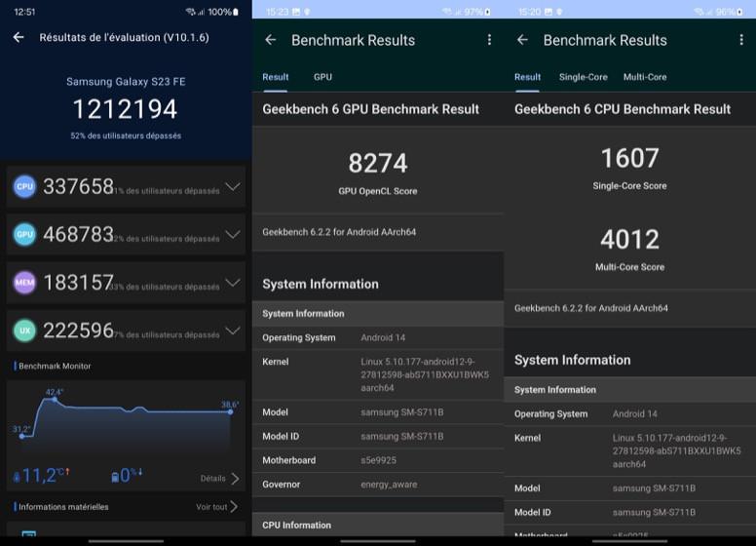The height and width of the screenshot is (546, 756).
Task: Tap back arrow on CPU Benchmark Results
Action: (x=522, y=40)
